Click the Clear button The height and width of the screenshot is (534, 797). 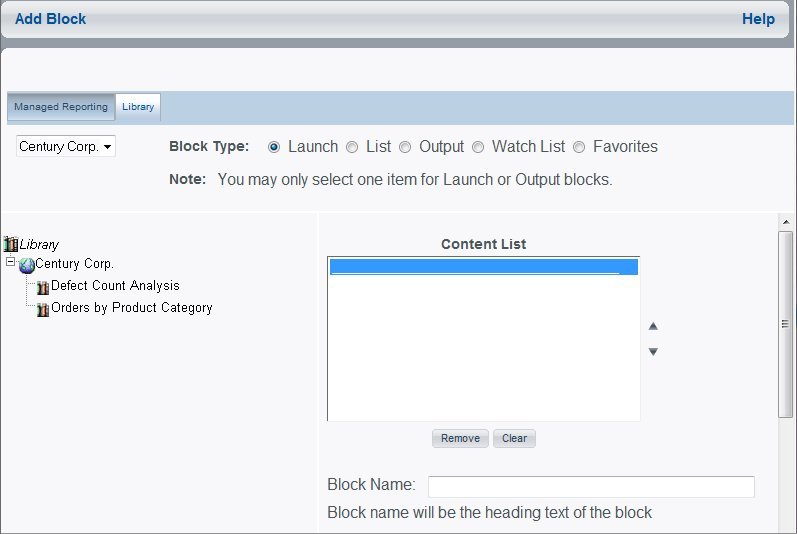pos(514,438)
